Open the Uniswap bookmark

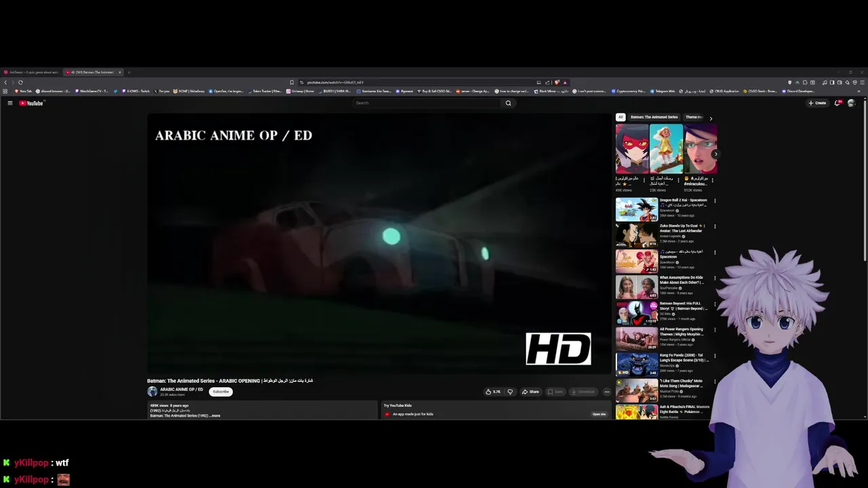pyautogui.click(x=300, y=91)
